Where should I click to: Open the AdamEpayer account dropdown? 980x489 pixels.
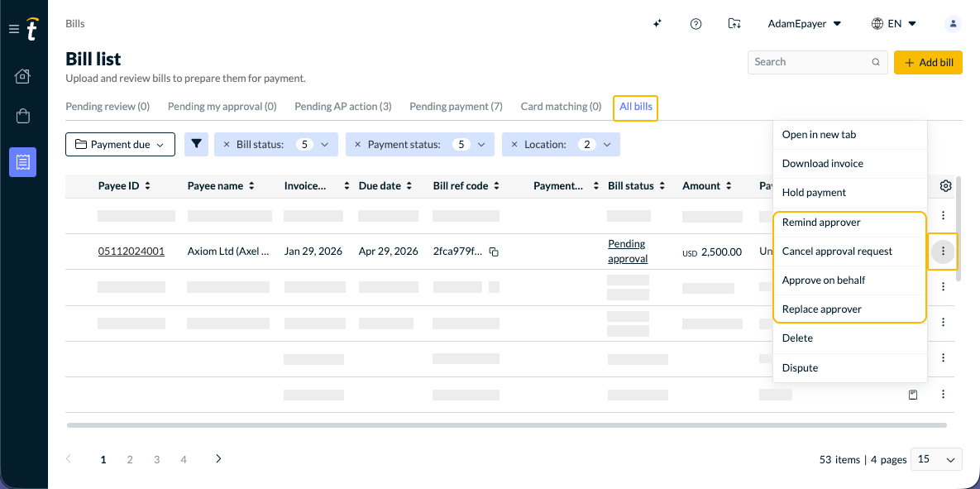click(805, 24)
